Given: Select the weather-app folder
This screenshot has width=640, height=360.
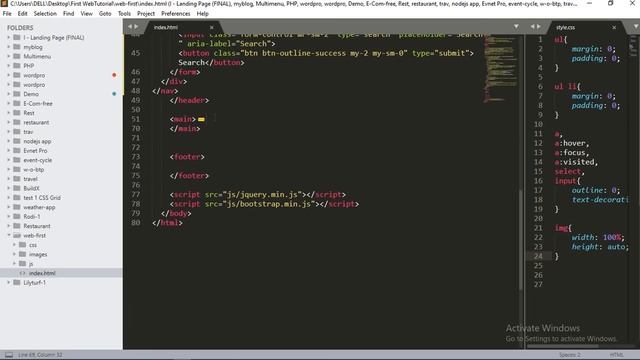Looking at the screenshot, I should [39, 207].
